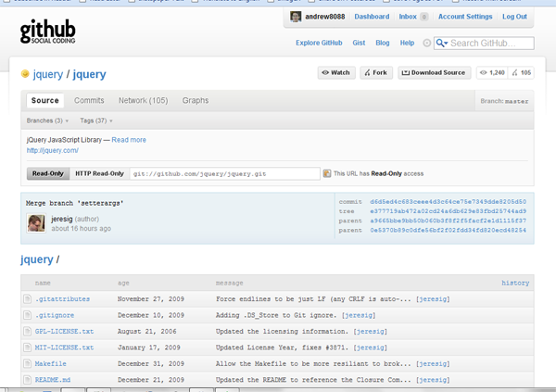Click the forks count 105
556x392 pixels.
[521, 72]
